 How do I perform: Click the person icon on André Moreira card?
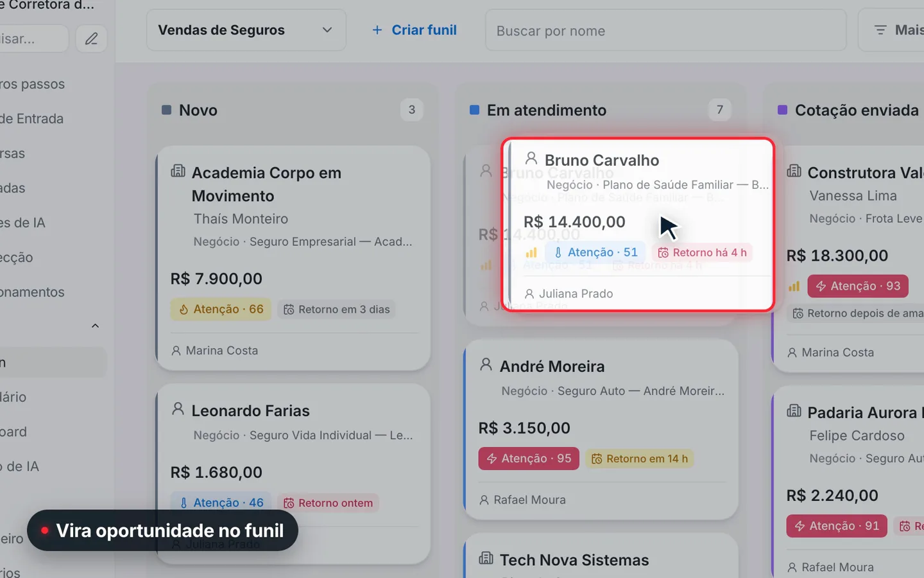(486, 365)
